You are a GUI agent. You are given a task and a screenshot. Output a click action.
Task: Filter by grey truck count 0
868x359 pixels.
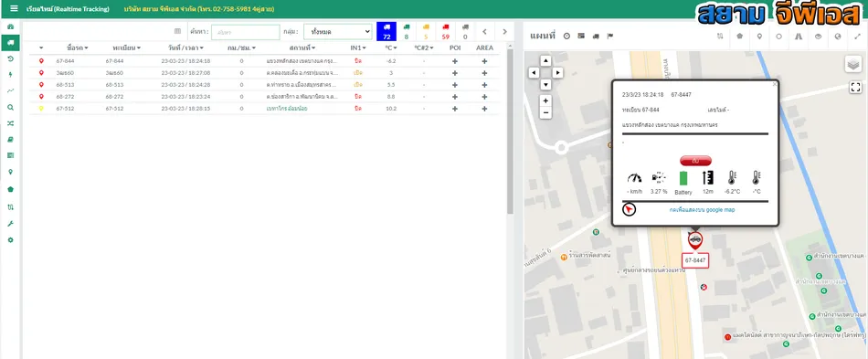465,32
